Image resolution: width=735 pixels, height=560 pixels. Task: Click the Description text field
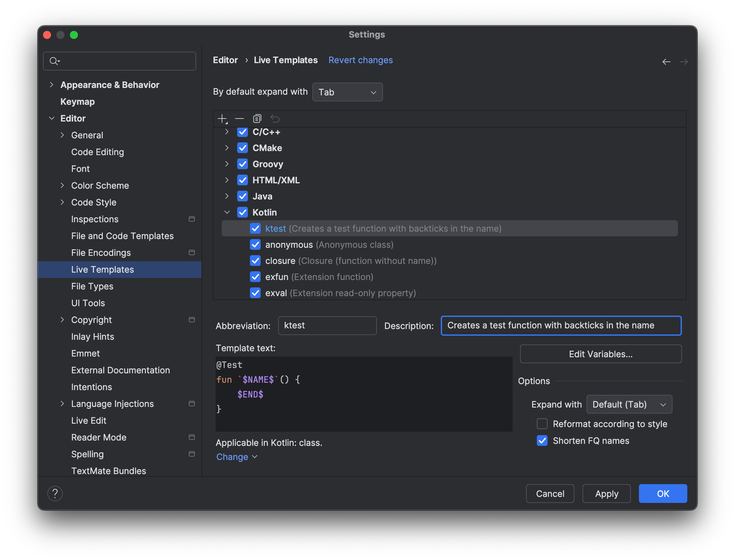[x=561, y=326]
